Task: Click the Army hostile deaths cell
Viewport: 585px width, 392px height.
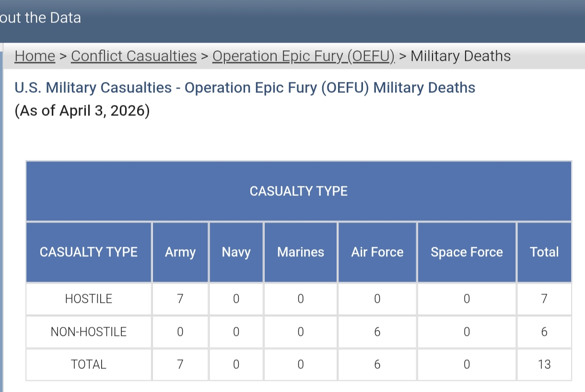Action: pos(180,299)
